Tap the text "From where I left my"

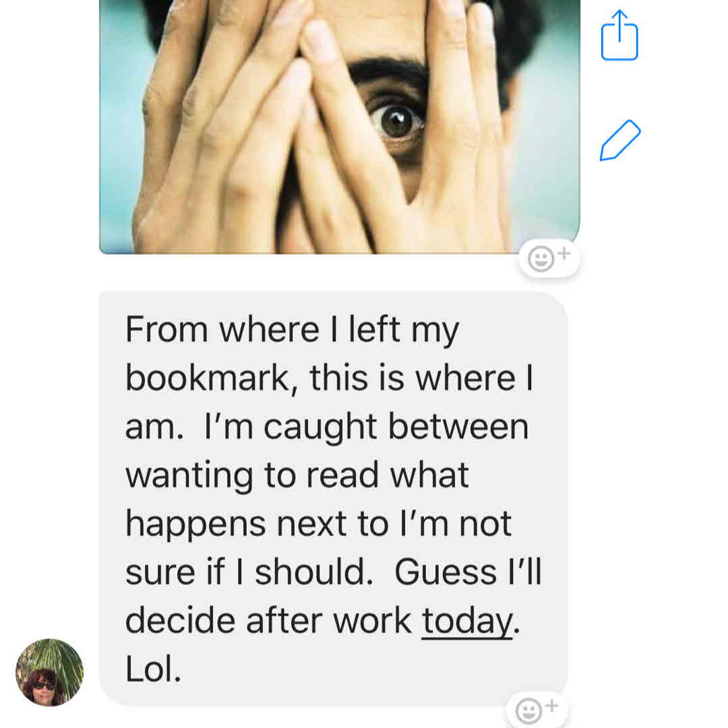coord(292,330)
